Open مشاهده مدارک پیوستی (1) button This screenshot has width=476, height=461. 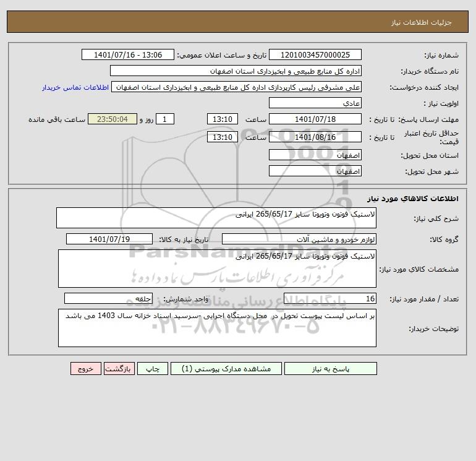226,369
